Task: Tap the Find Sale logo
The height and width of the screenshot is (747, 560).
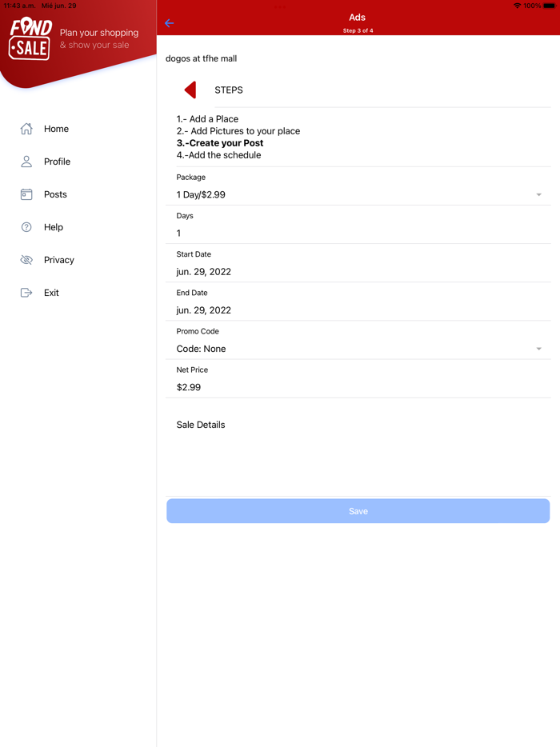Action: pos(30,39)
